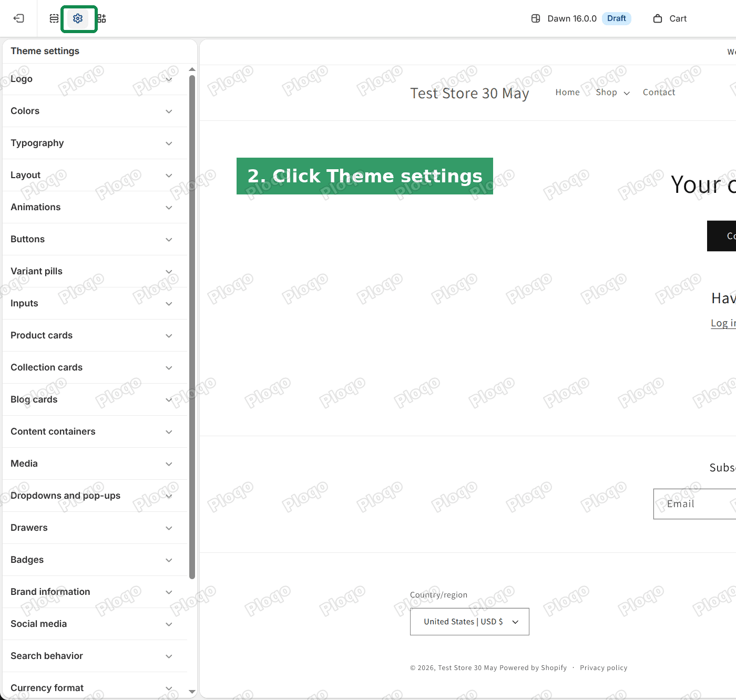The height and width of the screenshot is (700, 736).
Task: Expand the Badges settings section
Action: 95,560
